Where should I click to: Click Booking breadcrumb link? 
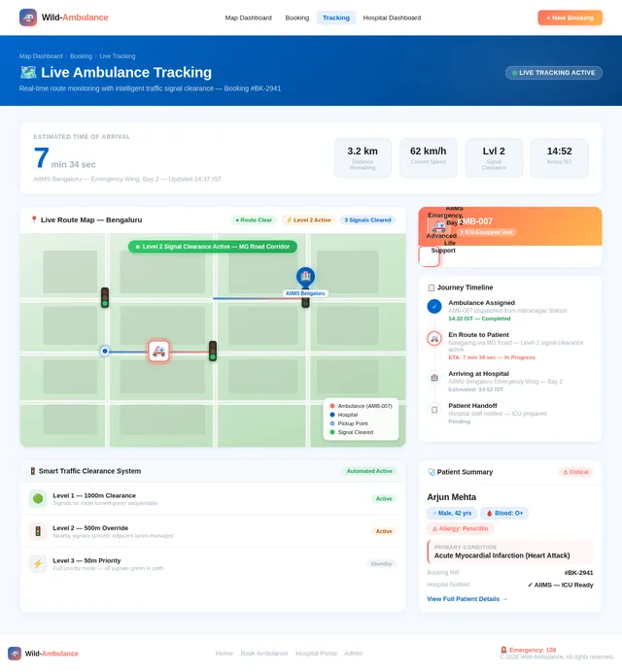(81, 56)
